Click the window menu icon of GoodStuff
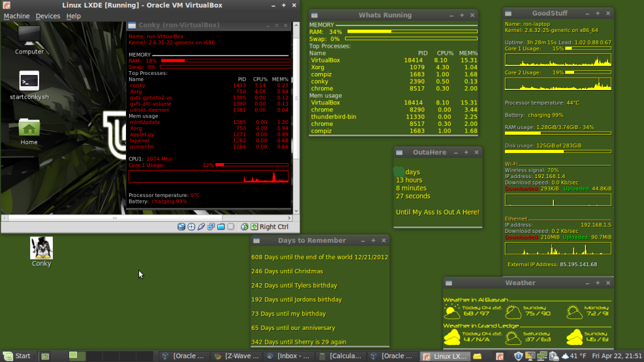This screenshot has width=644, height=362. (509, 14)
